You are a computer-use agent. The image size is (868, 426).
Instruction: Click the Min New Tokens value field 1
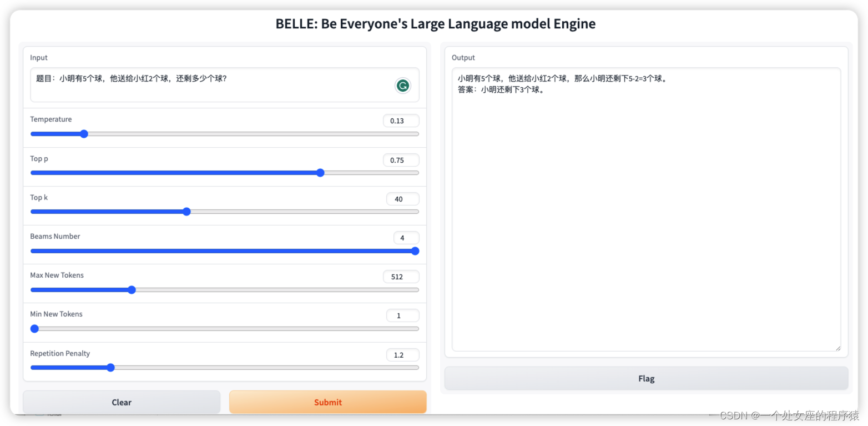point(403,315)
